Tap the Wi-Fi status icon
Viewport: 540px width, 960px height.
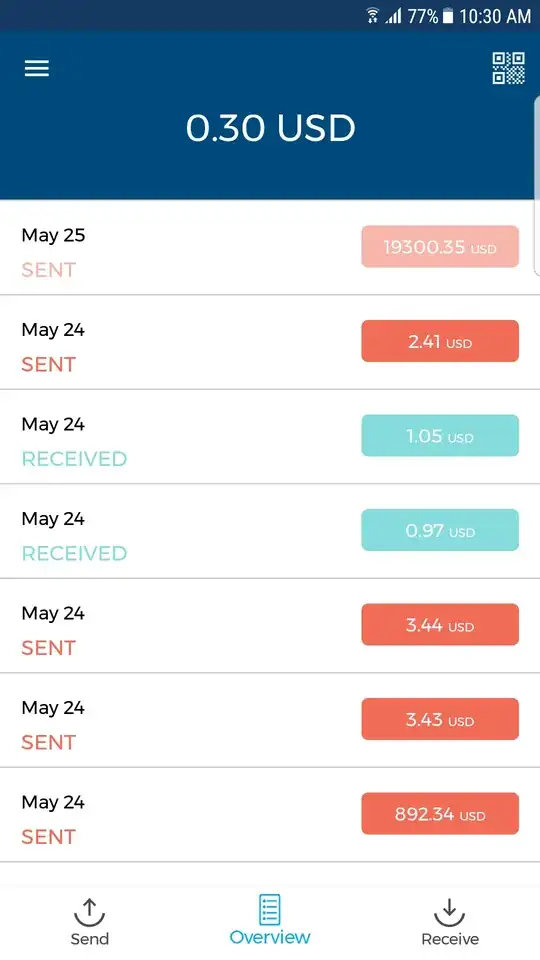click(x=372, y=15)
